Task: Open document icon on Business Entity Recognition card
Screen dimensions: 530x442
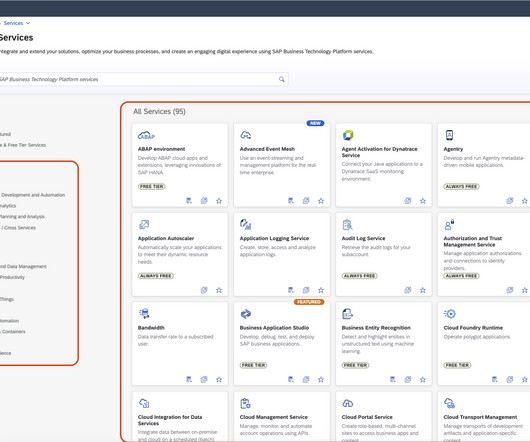Action: (393, 379)
